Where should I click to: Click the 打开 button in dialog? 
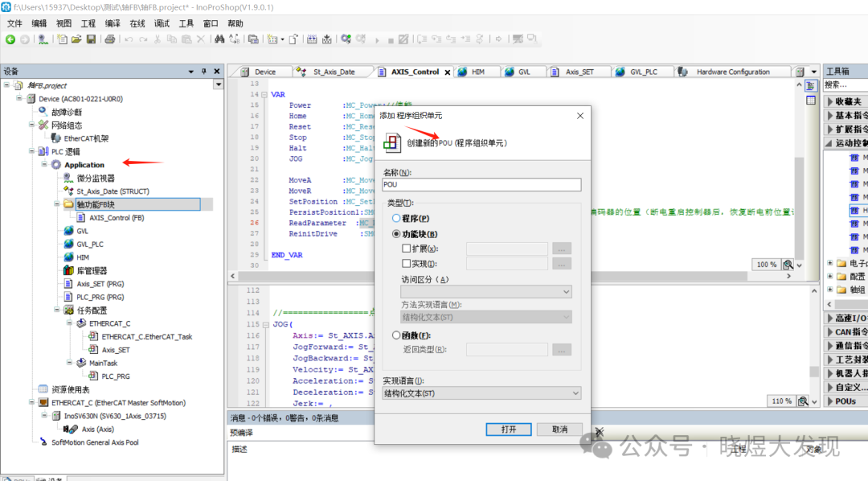point(509,430)
